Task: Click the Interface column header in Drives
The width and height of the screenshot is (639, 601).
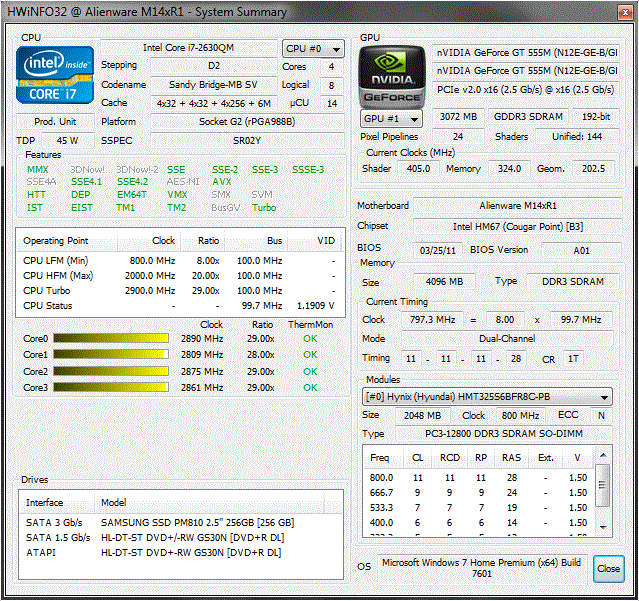Action: [x=57, y=502]
